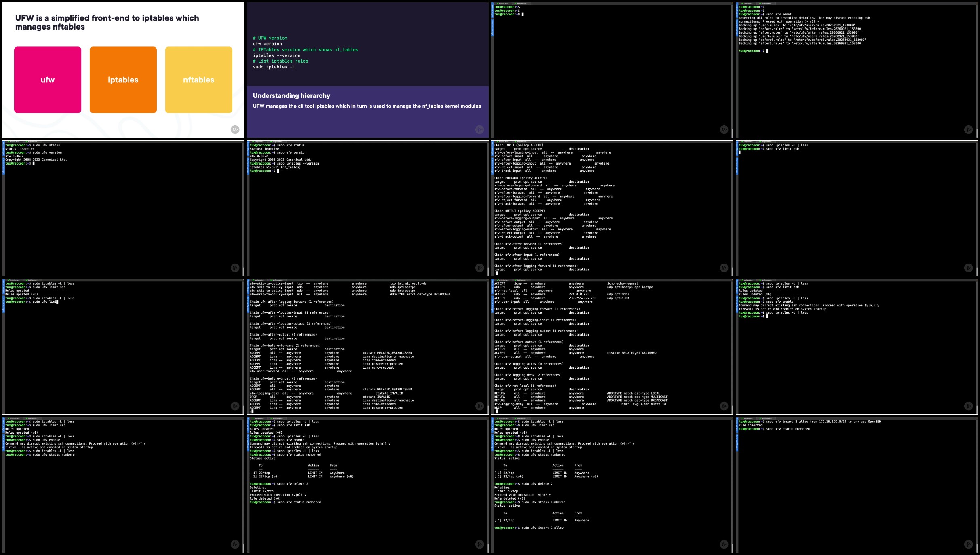Click the 'Chain ufw-logging-deny (2 references)' line
Screen dimensions: 980x555
coord(528,375)
